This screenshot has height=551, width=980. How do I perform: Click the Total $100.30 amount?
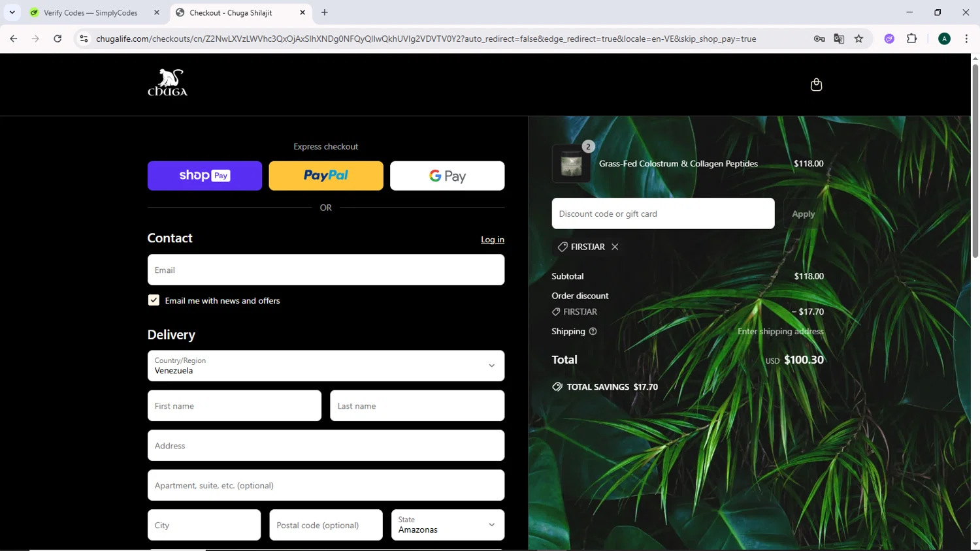[804, 360]
